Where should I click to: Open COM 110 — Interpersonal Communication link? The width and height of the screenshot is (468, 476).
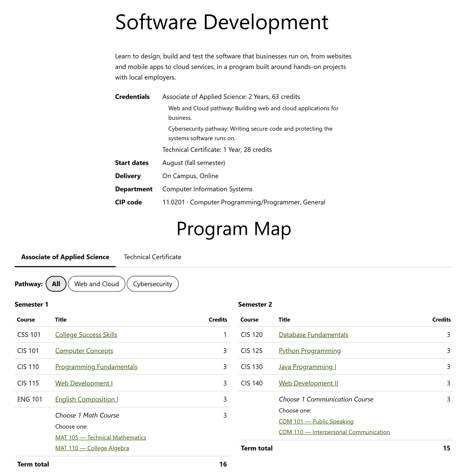[x=334, y=432]
